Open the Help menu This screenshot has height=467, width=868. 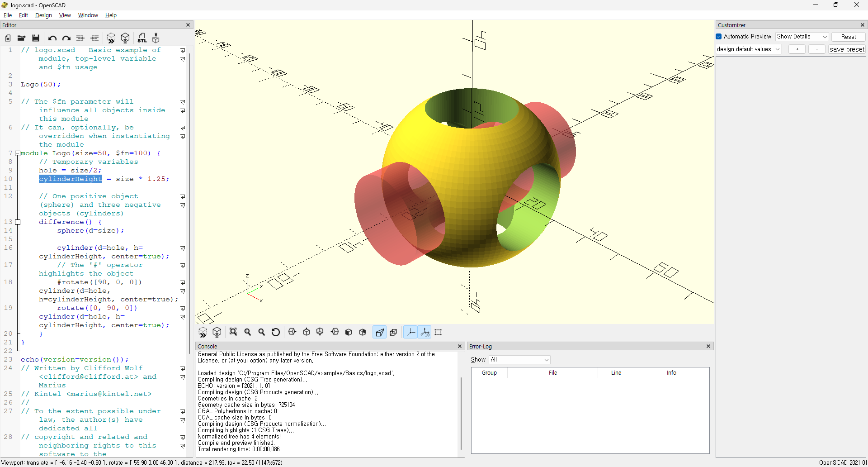point(111,15)
